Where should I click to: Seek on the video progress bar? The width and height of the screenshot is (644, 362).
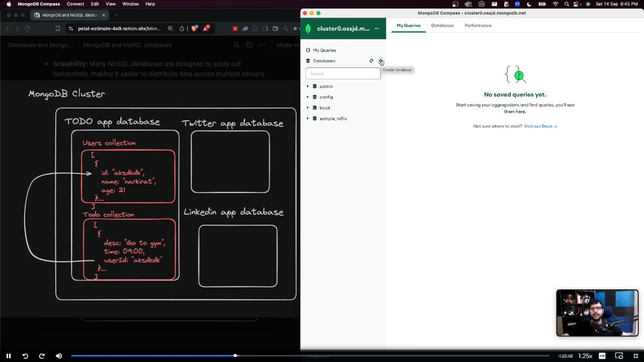click(310, 356)
